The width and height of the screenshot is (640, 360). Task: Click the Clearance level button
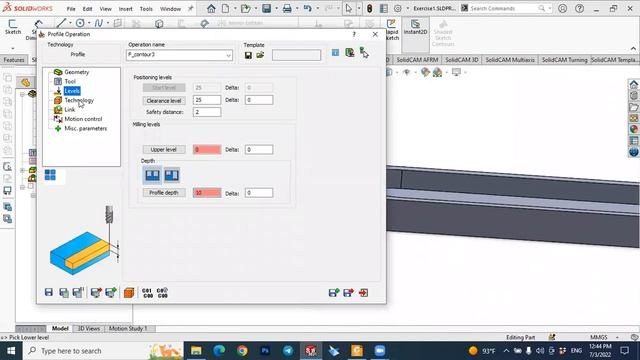[164, 100]
